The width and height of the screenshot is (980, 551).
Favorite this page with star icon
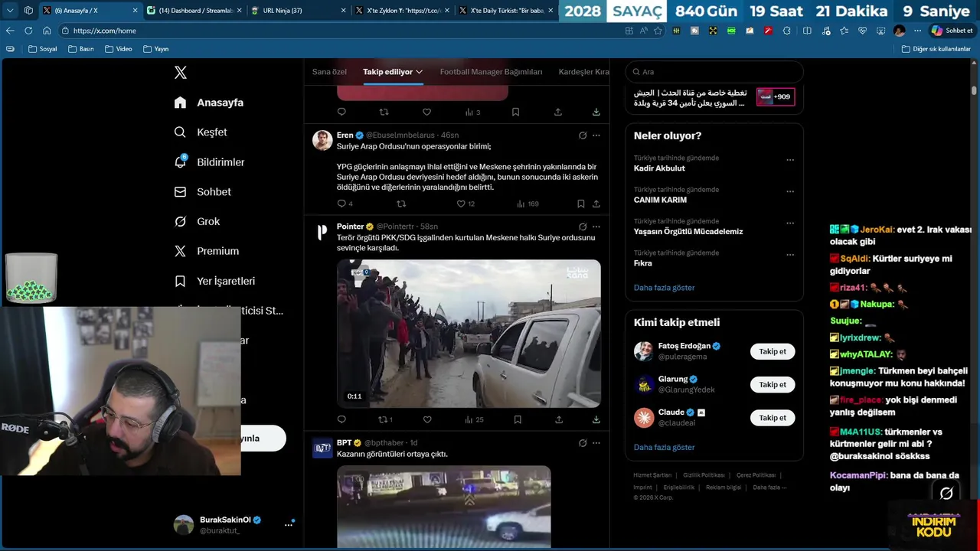point(658,31)
